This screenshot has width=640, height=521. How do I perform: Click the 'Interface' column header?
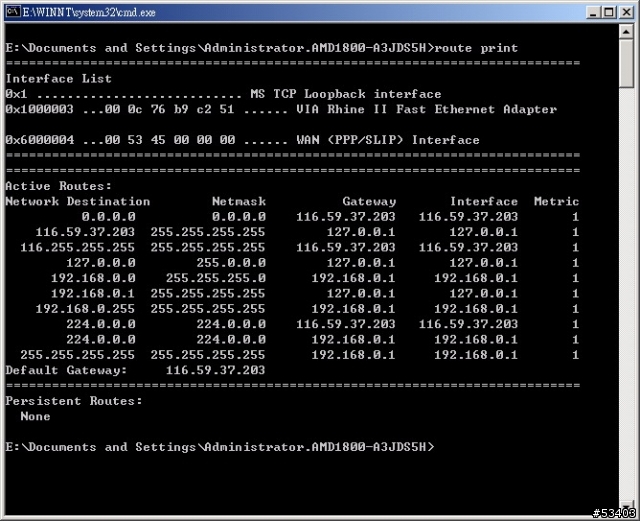(484, 202)
